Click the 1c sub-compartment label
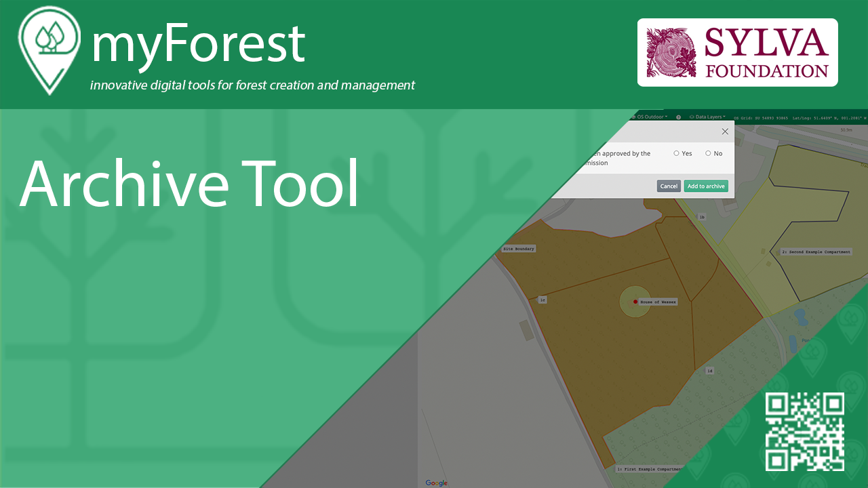Image resolution: width=868 pixels, height=488 pixels. pos(542,299)
